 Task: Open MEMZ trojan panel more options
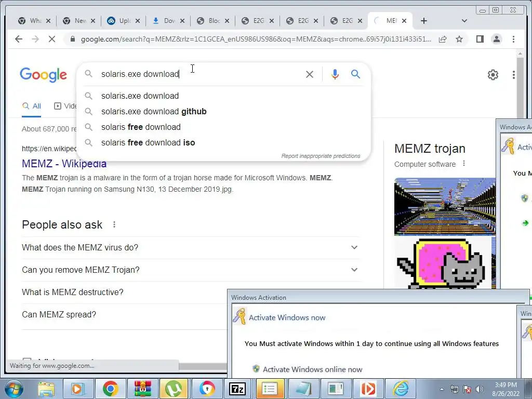pyautogui.click(x=464, y=164)
